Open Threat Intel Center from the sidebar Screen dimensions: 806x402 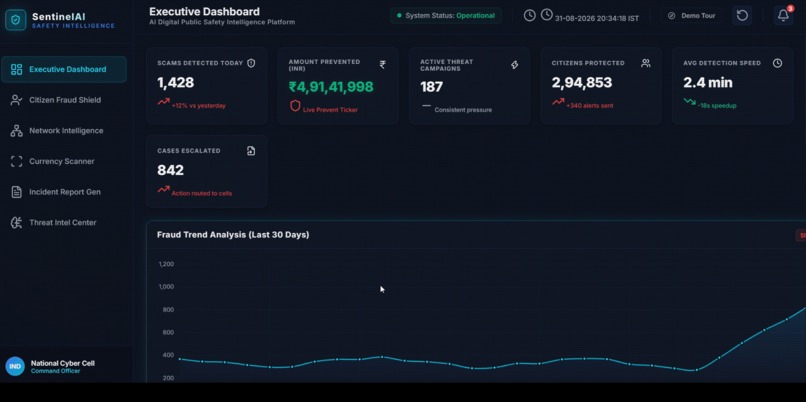pyautogui.click(x=64, y=223)
